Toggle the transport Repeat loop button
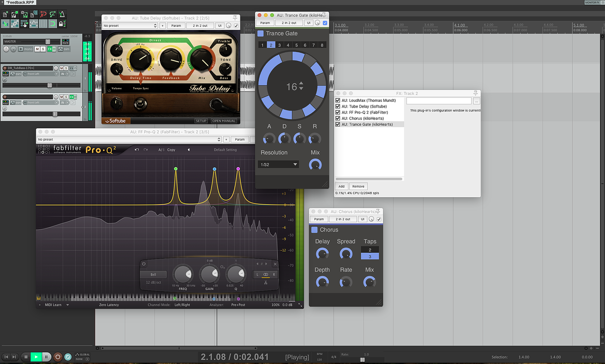 68,357
